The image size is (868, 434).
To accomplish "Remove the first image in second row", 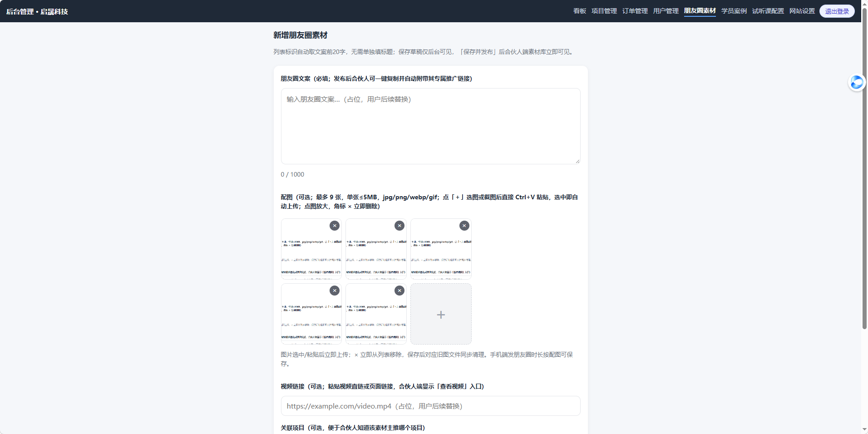I will (335, 291).
